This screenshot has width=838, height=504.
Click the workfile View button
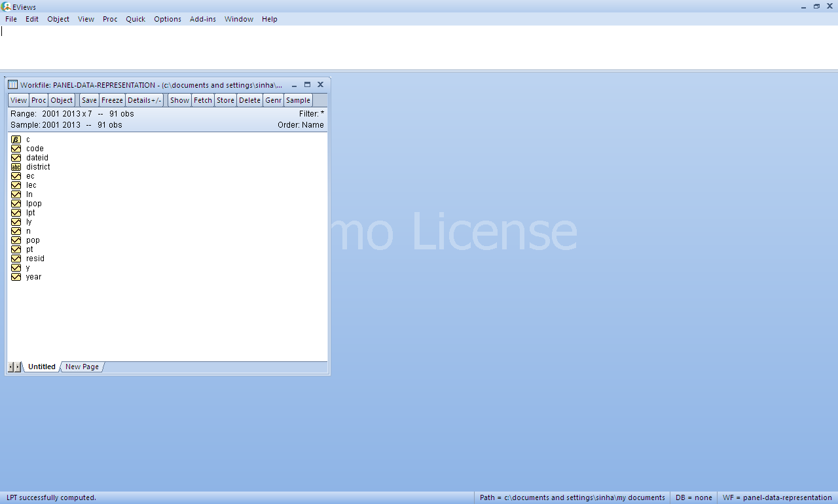(19, 100)
